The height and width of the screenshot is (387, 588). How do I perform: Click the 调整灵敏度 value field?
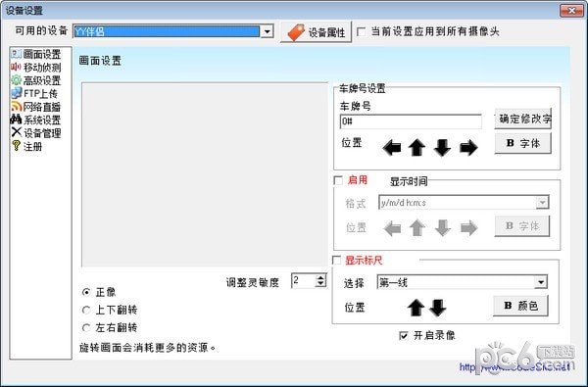[304, 280]
